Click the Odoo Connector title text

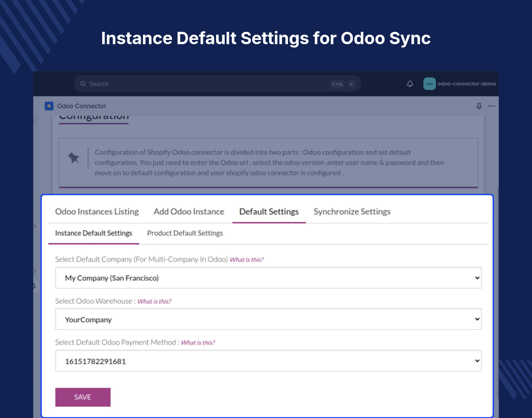[81, 106]
